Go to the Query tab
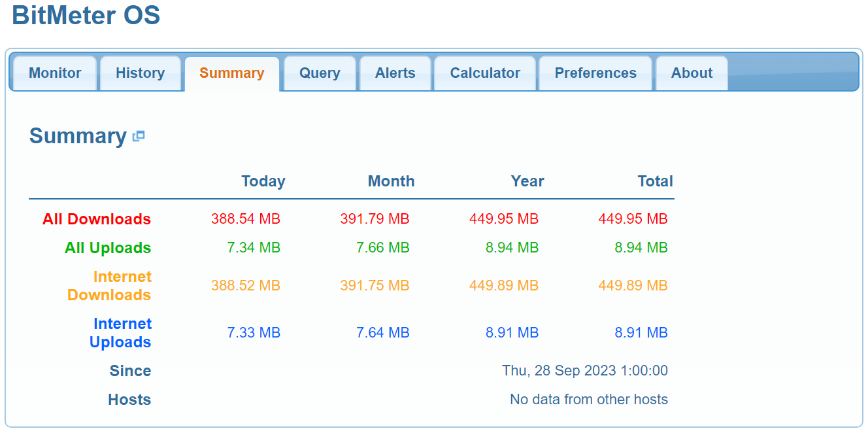This screenshot has height=433, width=868. pyautogui.click(x=320, y=73)
